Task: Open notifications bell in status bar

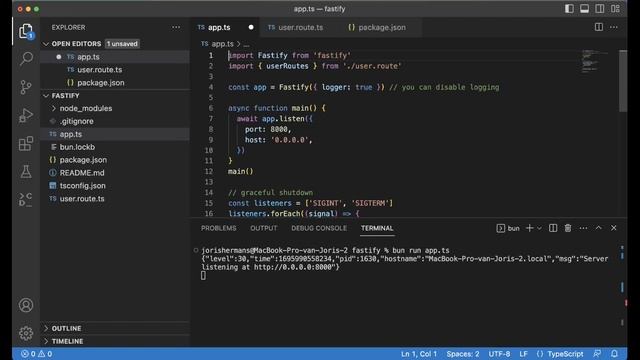Action: click(614, 354)
